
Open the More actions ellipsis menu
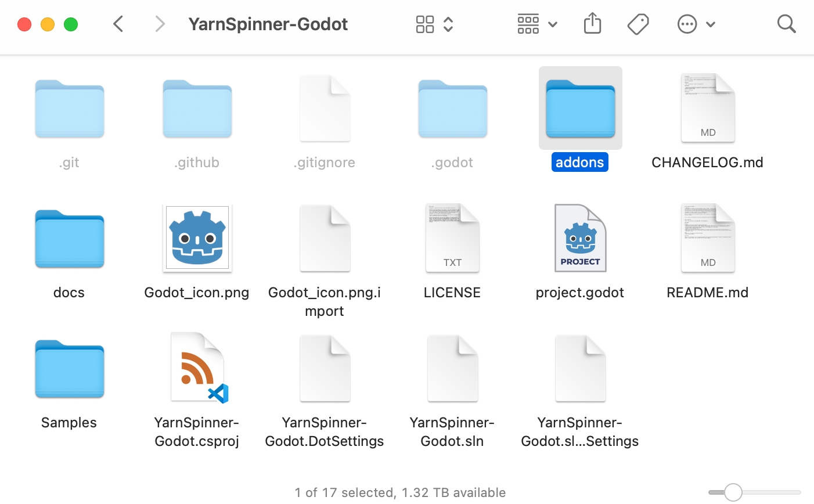(696, 24)
